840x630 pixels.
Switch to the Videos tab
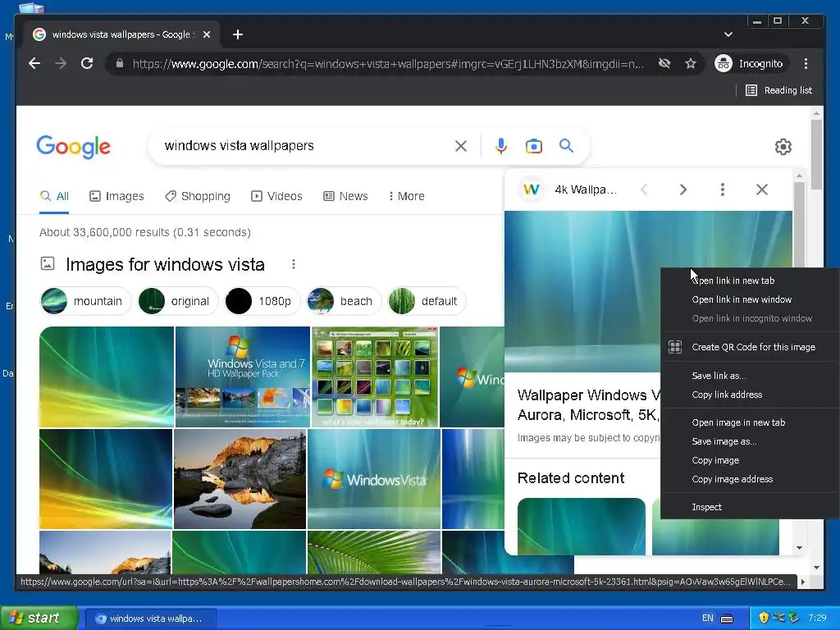pyautogui.click(x=276, y=197)
